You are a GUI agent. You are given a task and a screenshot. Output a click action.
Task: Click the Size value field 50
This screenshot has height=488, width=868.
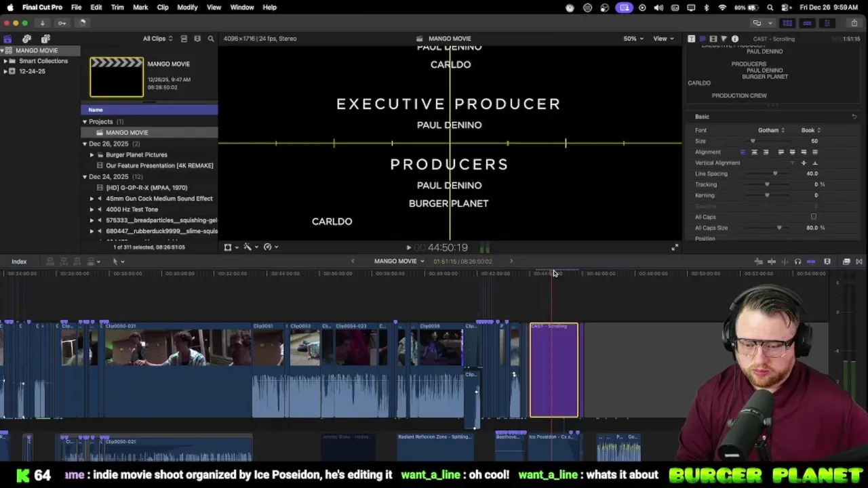click(x=814, y=141)
